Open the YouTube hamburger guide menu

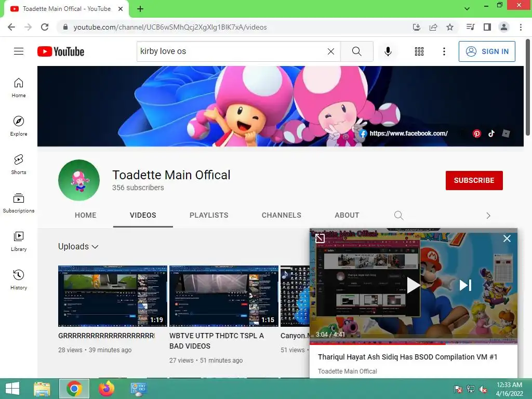pyautogui.click(x=19, y=51)
